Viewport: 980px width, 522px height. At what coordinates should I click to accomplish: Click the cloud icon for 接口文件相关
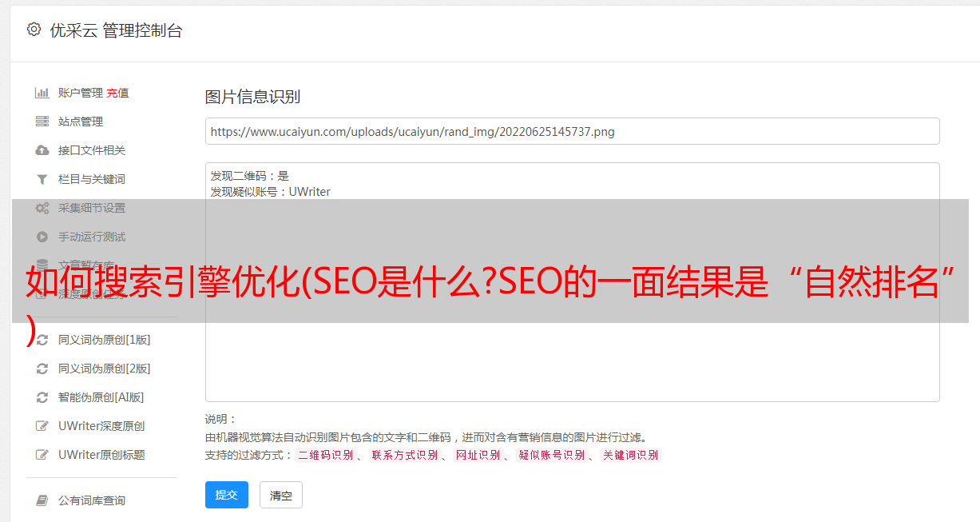point(42,150)
